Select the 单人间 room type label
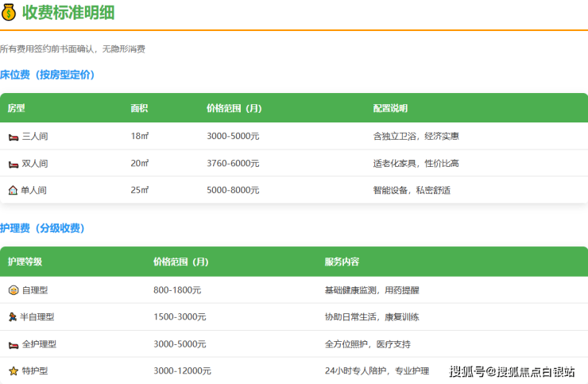Image resolution: width=588 pixels, height=384 pixels. tap(33, 190)
